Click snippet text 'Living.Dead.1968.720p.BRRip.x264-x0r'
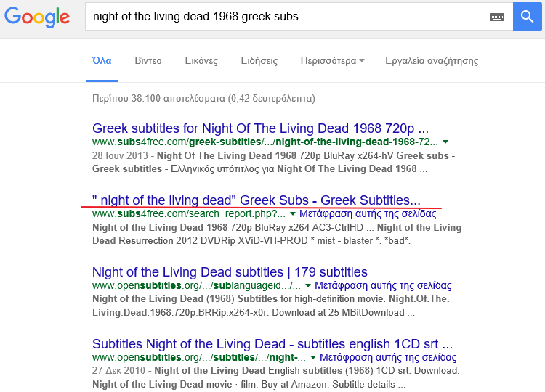This screenshot has width=545, height=392. [x=180, y=312]
